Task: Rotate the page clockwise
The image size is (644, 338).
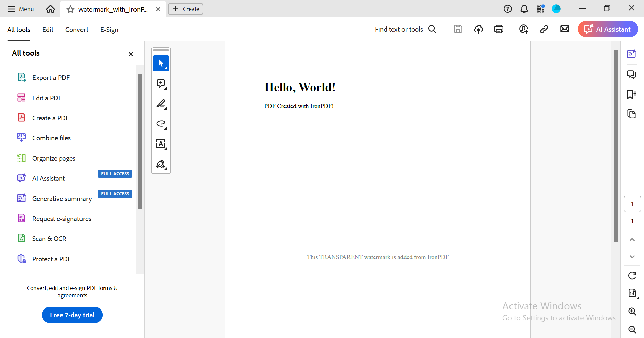Action: tap(632, 276)
